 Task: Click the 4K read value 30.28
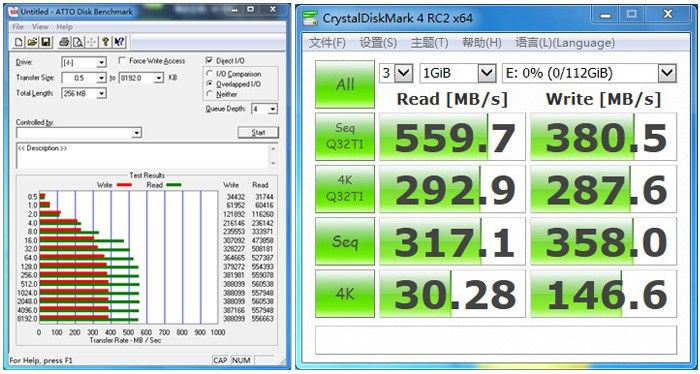452,294
